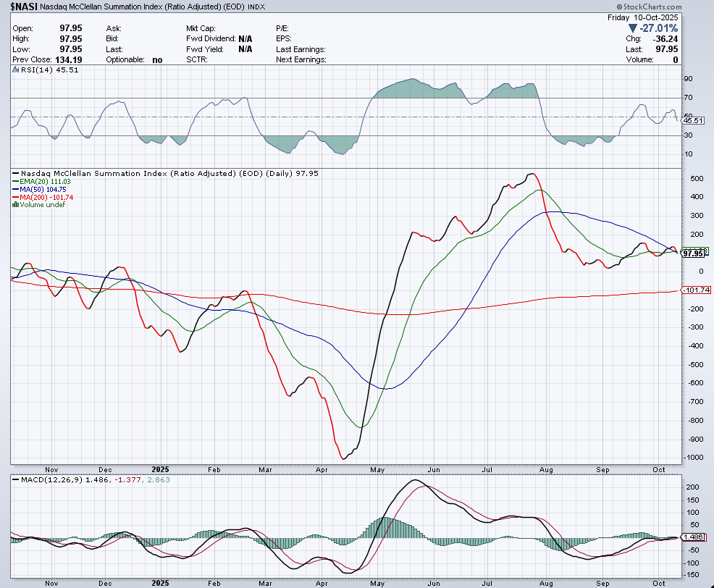Click the Prev Close value 134.19
714x588 pixels.
[69, 59]
